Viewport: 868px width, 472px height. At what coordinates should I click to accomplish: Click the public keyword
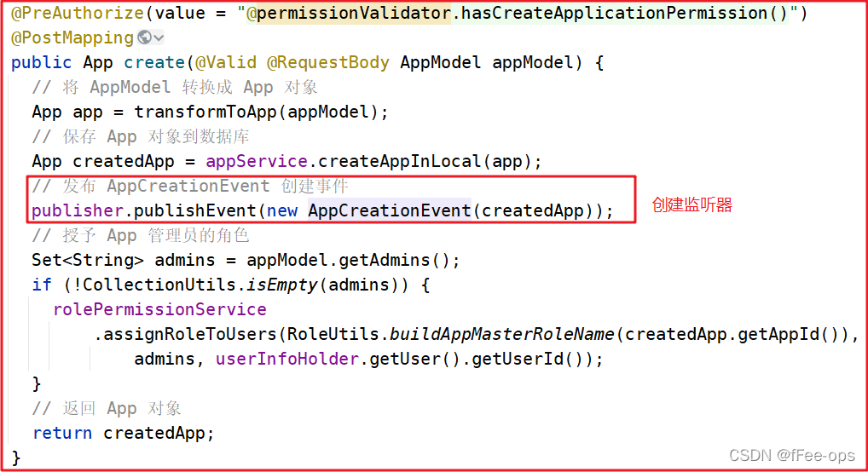point(42,62)
